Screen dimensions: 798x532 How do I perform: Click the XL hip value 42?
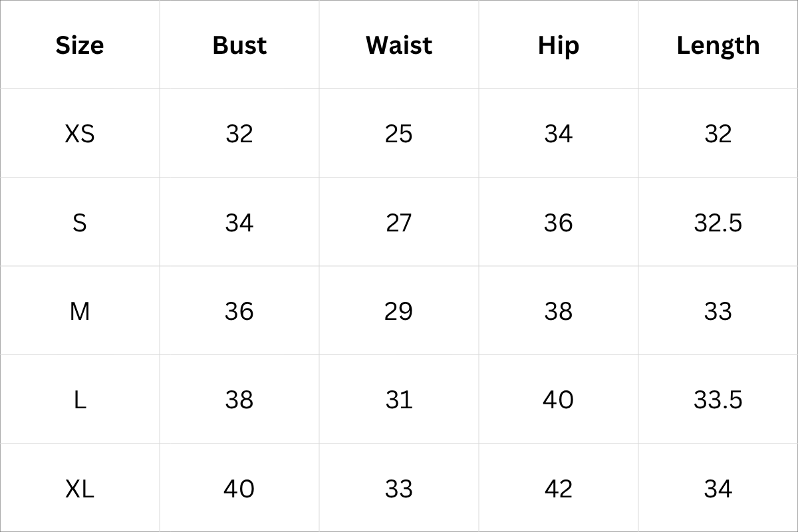[x=559, y=489]
